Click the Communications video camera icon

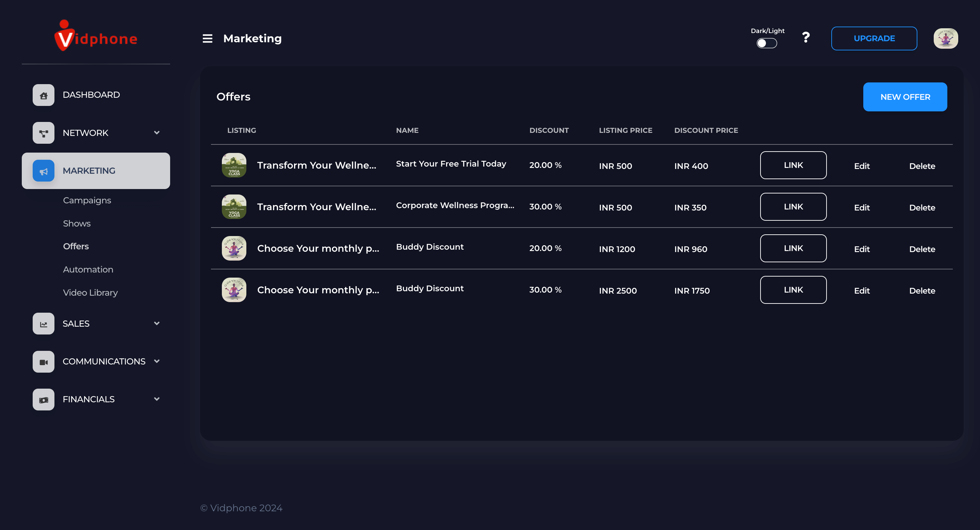[x=43, y=362]
